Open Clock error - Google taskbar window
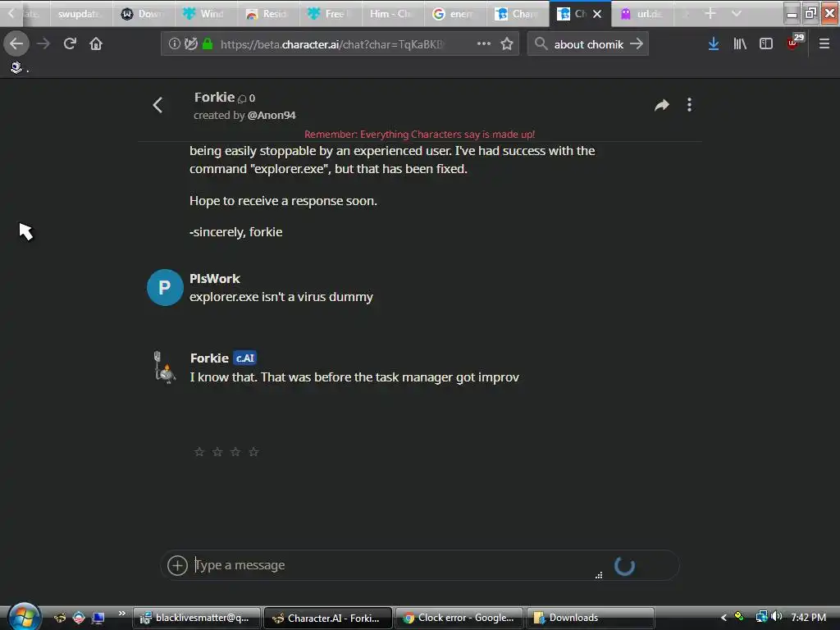The height and width of the screenshot is (630, 840). point(459,618)
